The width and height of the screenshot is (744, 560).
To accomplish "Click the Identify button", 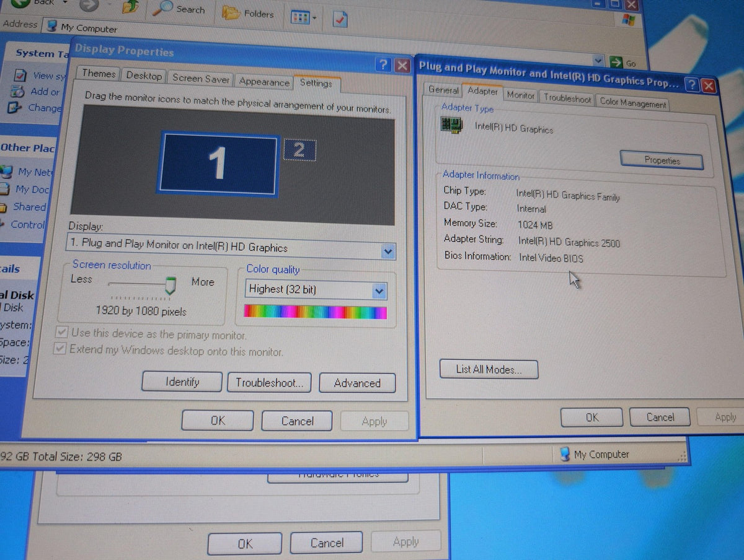I will (182, 382).
